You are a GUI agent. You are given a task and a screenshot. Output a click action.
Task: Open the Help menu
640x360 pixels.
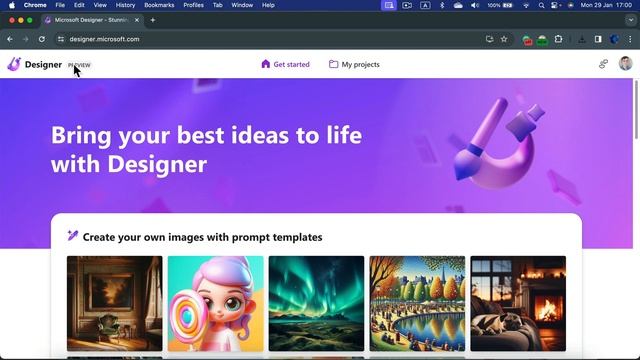pyautogui.click(x=268, y=5)
